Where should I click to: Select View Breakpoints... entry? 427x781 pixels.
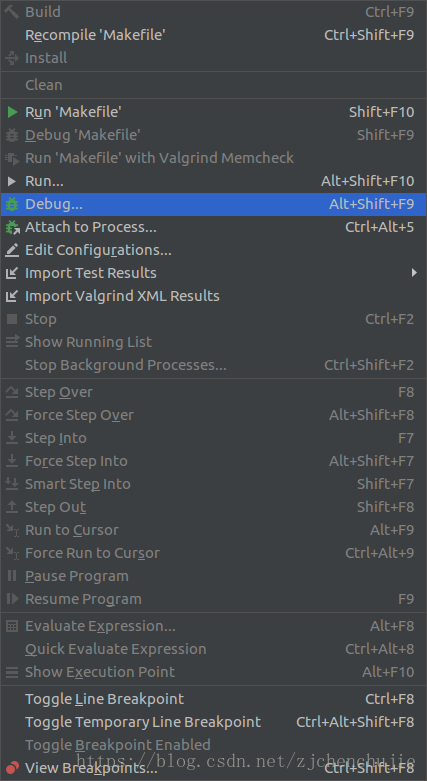click(x=213, y=768)
